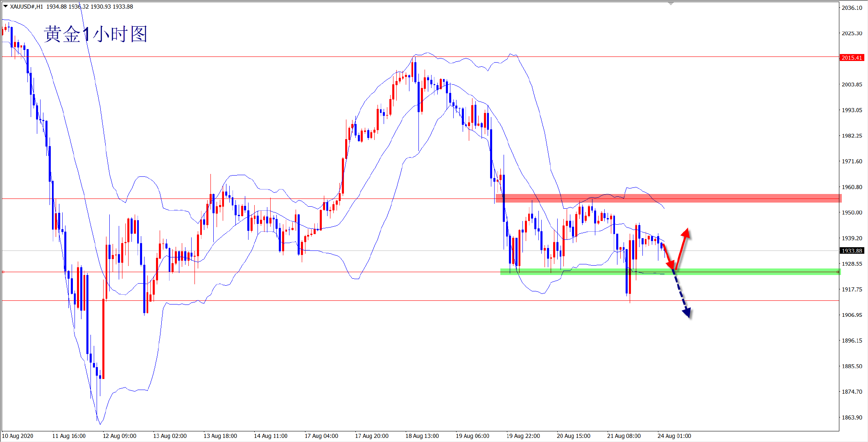Select the dark blue dashed downward arrow
Image resolution: width=868 pixels, height=442 pixels.
tap(681, 294)
